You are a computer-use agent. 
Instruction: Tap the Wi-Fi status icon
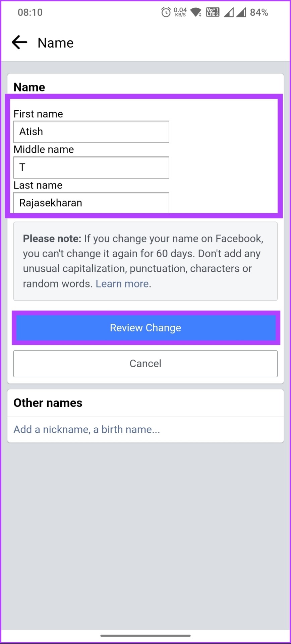[x=196, y=12]
